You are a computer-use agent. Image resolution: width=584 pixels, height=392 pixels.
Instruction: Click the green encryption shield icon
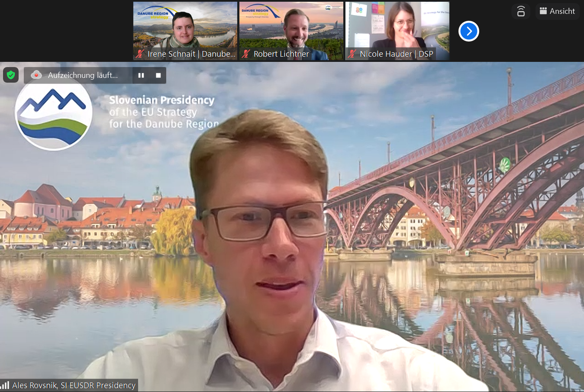[x=11, y=75]
